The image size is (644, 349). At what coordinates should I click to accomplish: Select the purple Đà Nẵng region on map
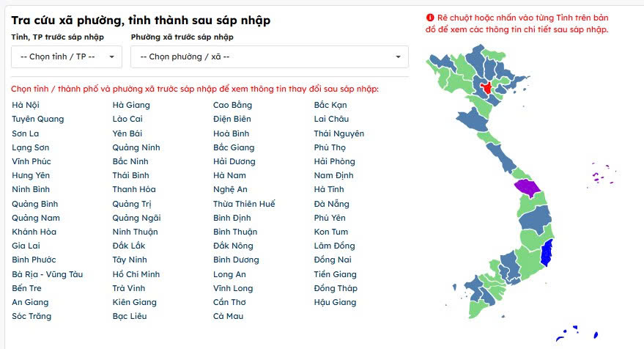[x=528, y=188]
